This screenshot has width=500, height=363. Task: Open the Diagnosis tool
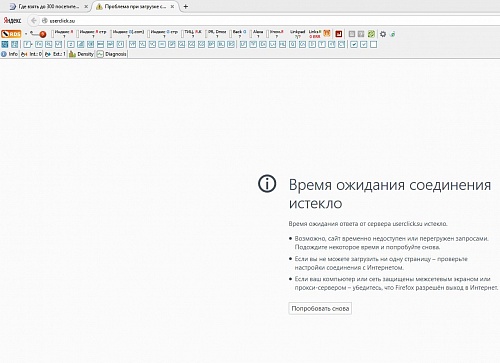tap(112, 54)
